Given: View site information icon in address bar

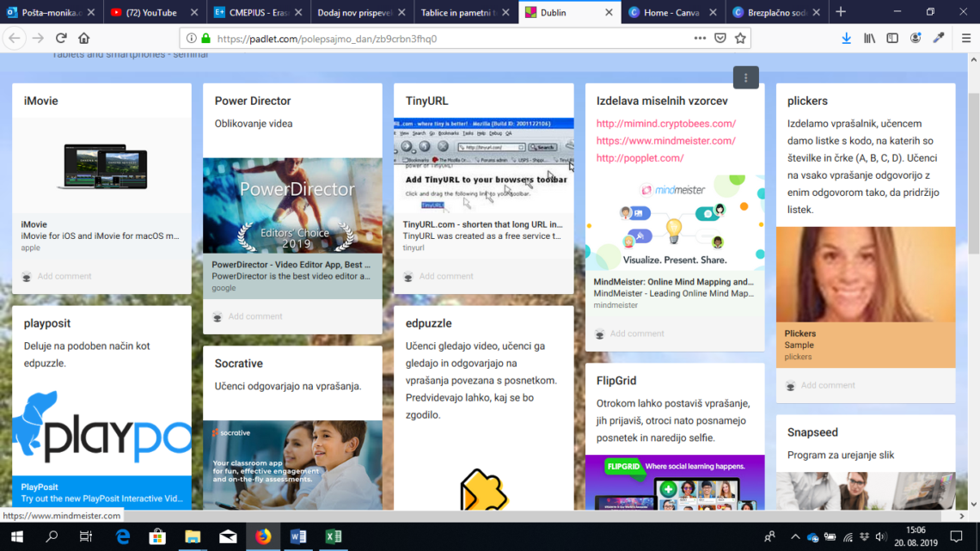Looking at the screenshot, I should (x=191, y=38).
